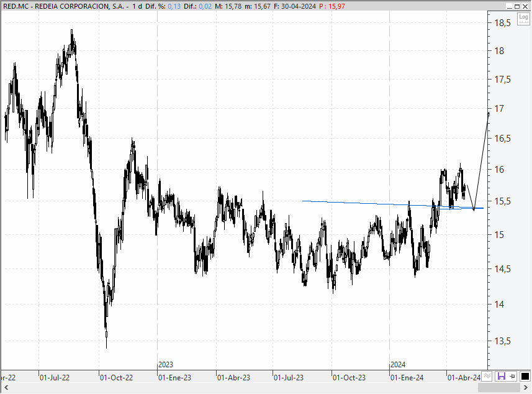Click the '1 d' timeframe label
Image resolution: width=532 pixels, height=394 pixels.
(x=137, y=6)
